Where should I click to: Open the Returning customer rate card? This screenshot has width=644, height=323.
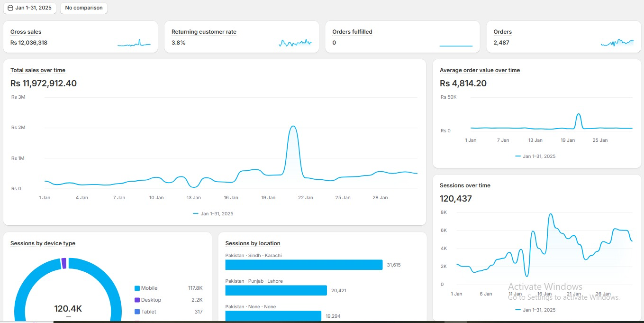pos(242,37)
